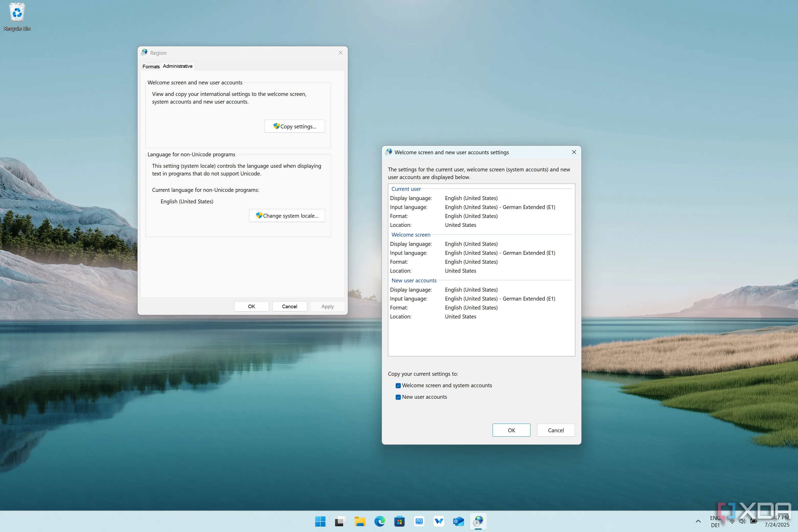798x532 pixels.
Task: Open File Explorer from the taskbar
Action: click(360, 522)
